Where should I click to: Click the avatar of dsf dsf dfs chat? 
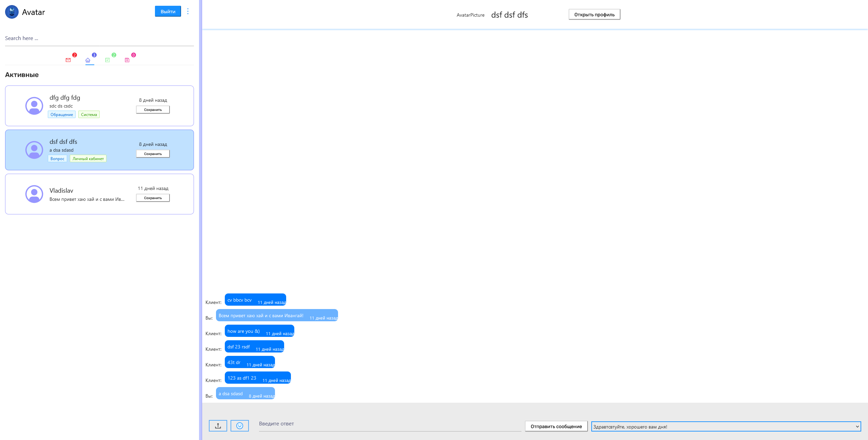34,150
